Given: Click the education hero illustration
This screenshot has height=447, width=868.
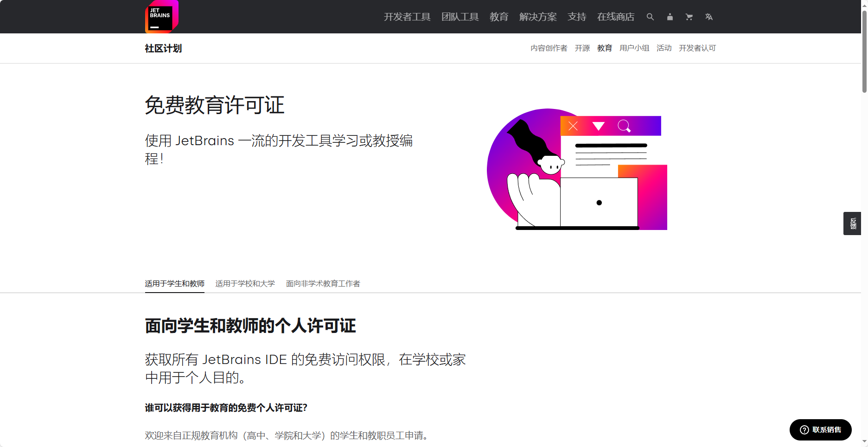Looking at the screenshot, I should [577, 169].
